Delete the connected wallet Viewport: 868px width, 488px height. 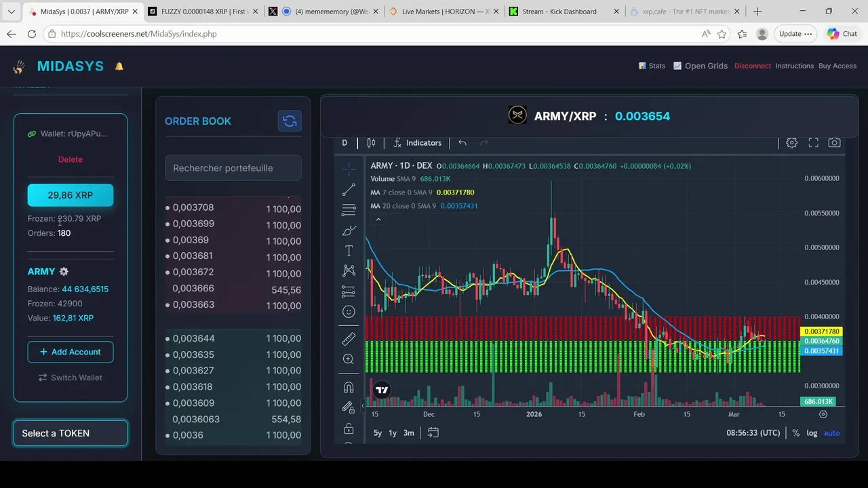[x=71, y=159]
